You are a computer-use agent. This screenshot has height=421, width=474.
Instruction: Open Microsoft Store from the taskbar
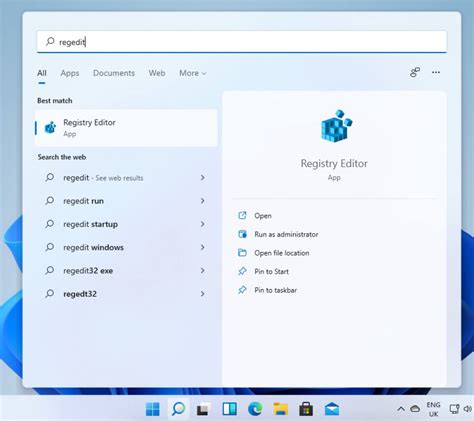pyautogui.click(x=306, y=409)
